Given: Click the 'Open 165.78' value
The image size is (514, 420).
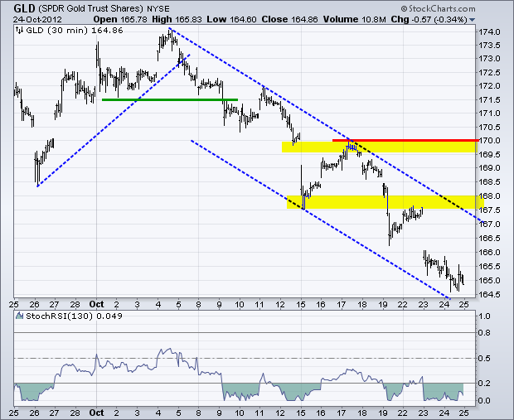Looking at the screenshot, I should (x=121, y=19).
